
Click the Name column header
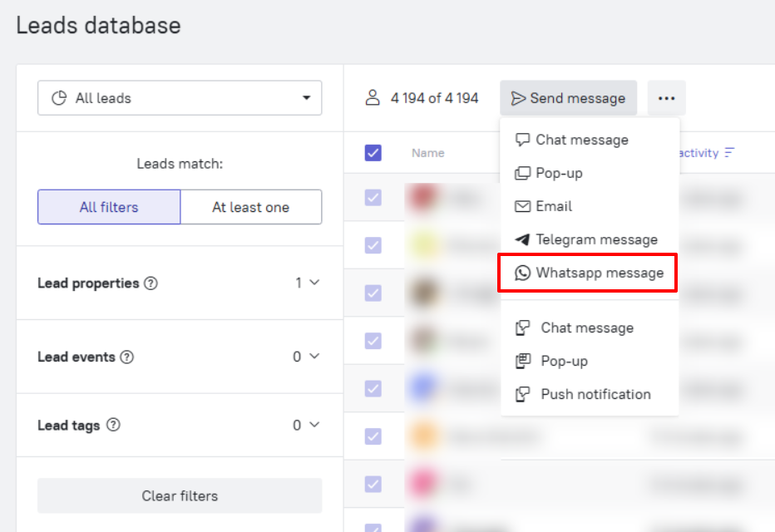click(428, 153)
